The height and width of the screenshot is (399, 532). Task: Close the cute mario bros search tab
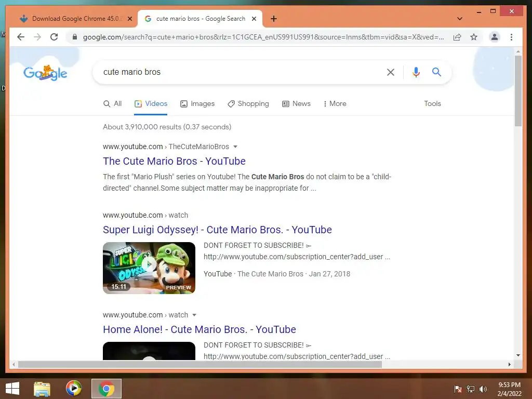tap(254, 19)
